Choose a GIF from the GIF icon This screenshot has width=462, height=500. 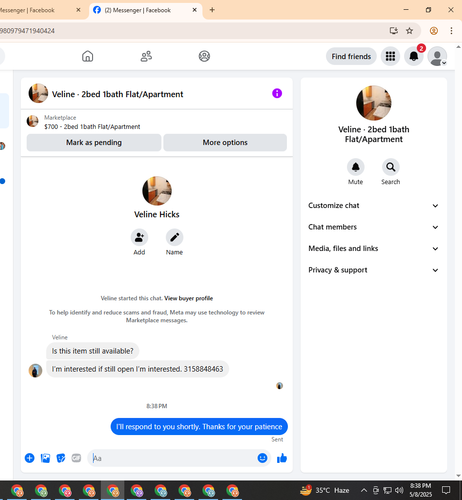click(x=76, y=458)
